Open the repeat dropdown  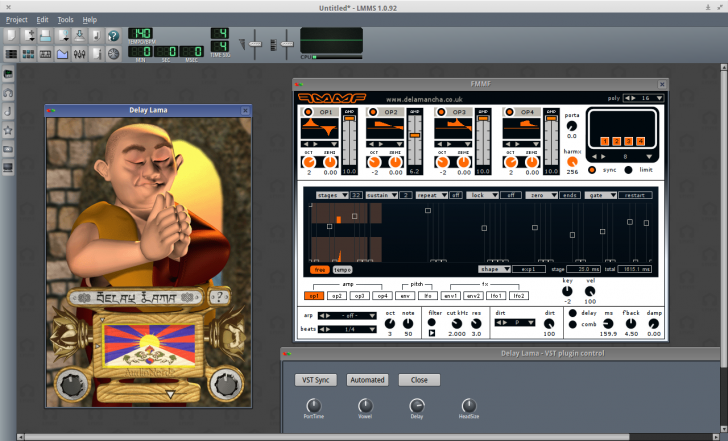click(x=432, y=195)
